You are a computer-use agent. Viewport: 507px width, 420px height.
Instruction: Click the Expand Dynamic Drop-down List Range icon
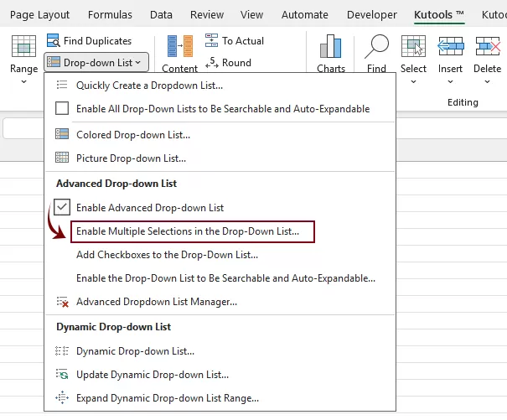pos(62,397)
